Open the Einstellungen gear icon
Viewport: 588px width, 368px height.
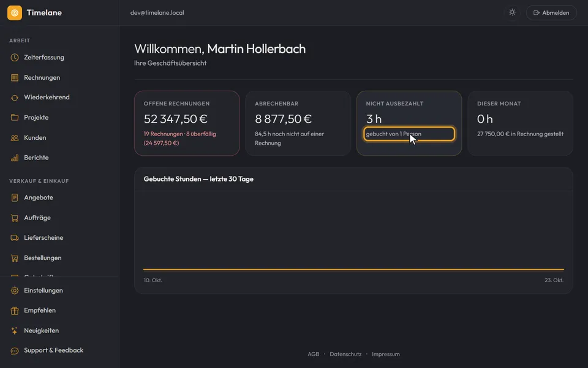(x=15, y=291)
